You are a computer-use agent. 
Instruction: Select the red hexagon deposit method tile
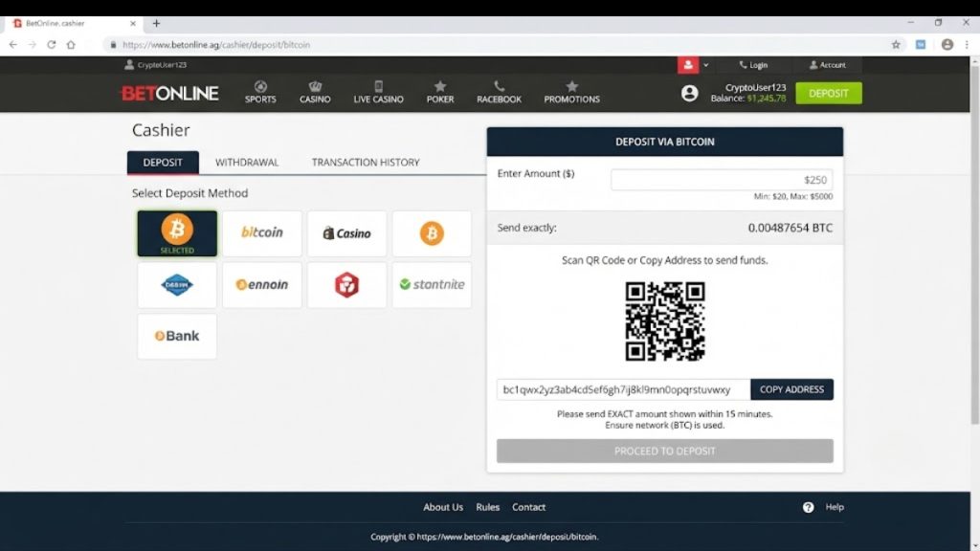click(346, 285)
